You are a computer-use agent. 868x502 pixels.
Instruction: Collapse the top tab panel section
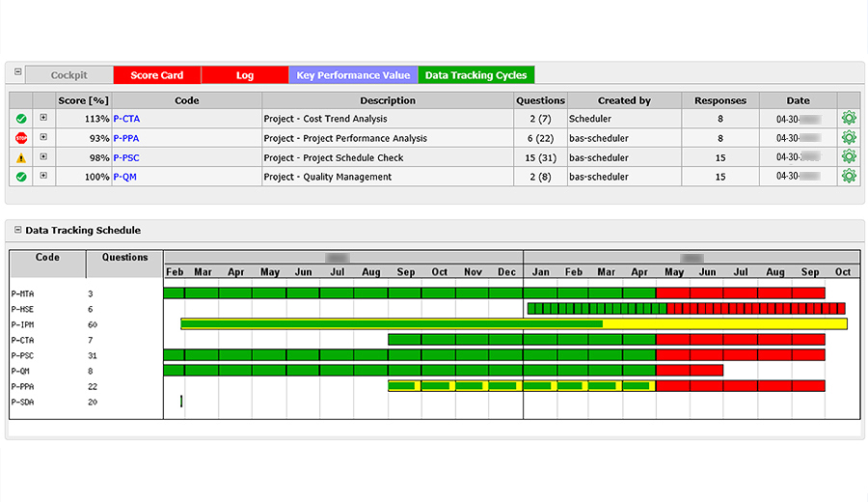17,73
